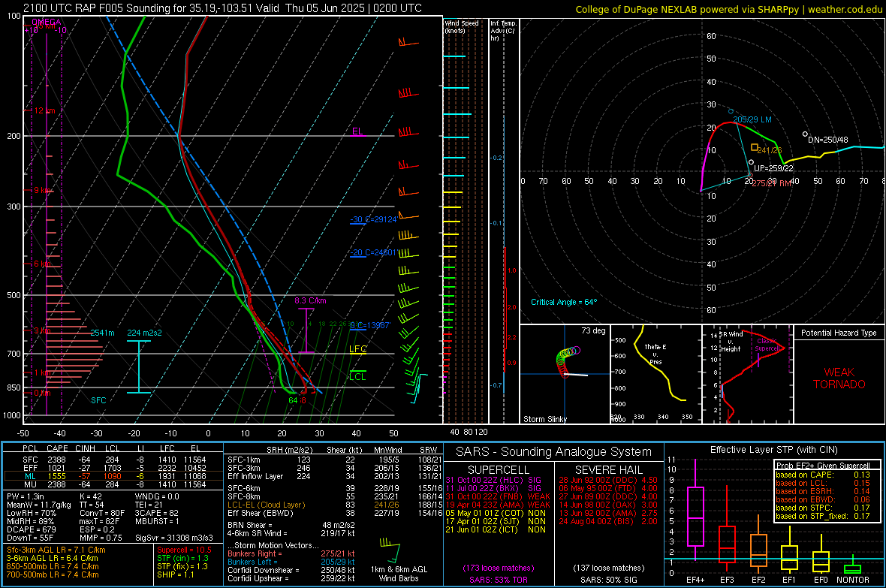Click based on STP_fixed: 0.17 row
The width and height of the screenshot is (886, 588).
pos(823,516)
